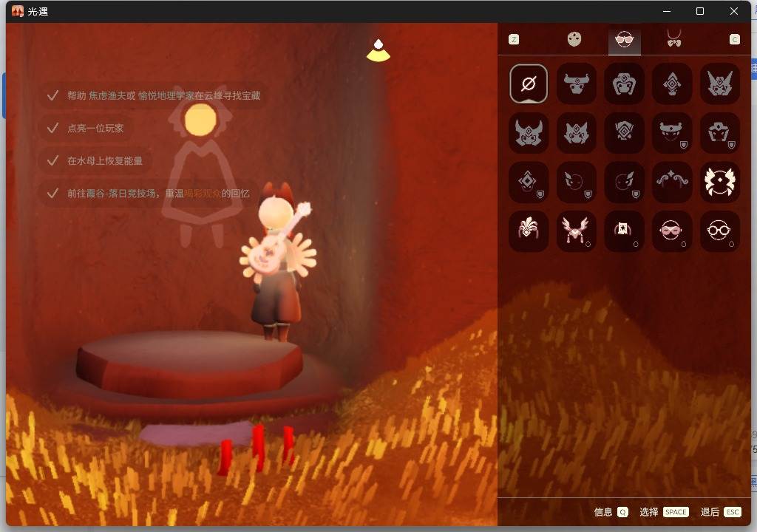Choose the hooded mask with curved sides

pyautogui.click(x=624, y=84)
